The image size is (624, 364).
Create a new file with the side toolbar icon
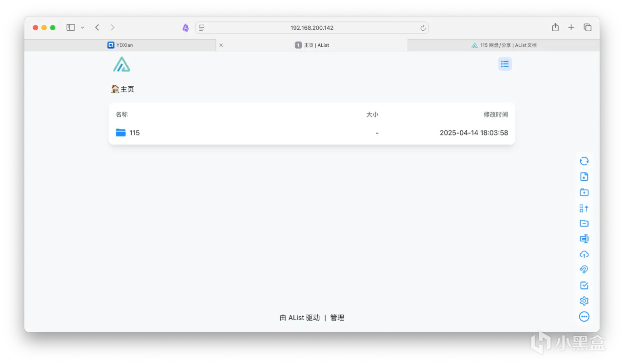pos(584,177)
